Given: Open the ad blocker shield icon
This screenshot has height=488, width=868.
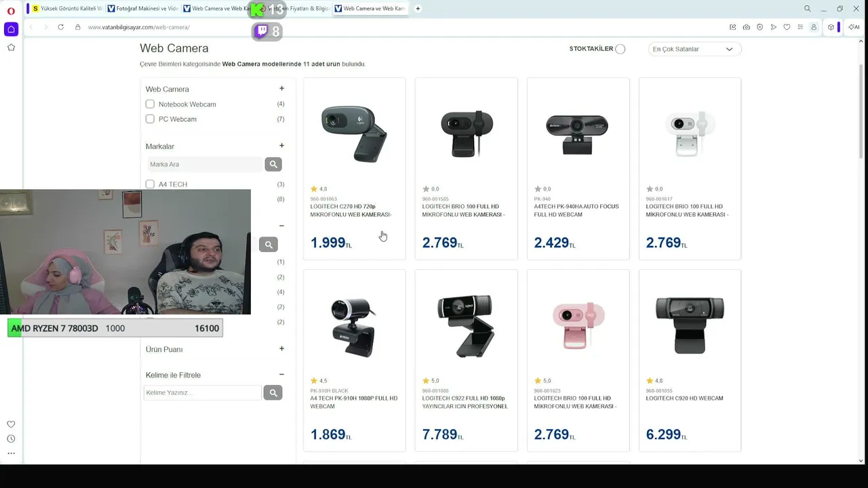Looking at the screenshot, I should (759, 27).
